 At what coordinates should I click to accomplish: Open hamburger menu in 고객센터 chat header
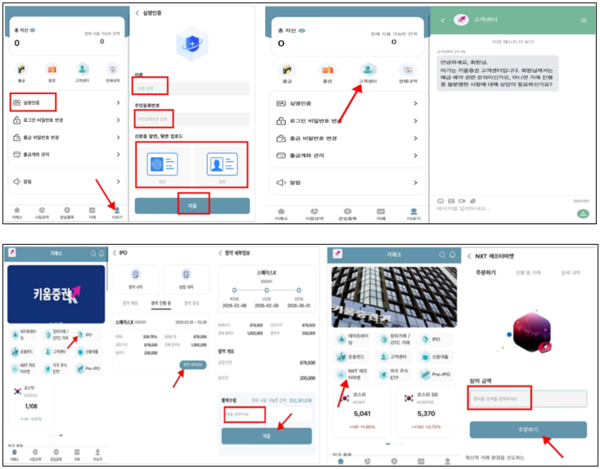[584, 20]
